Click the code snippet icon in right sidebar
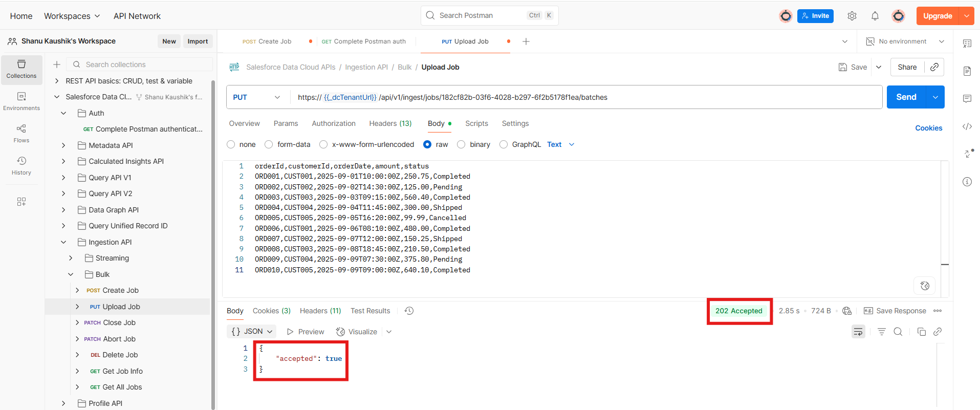This screenshot has width=980, height=410. pyautogui.click(x=967, y=126)
